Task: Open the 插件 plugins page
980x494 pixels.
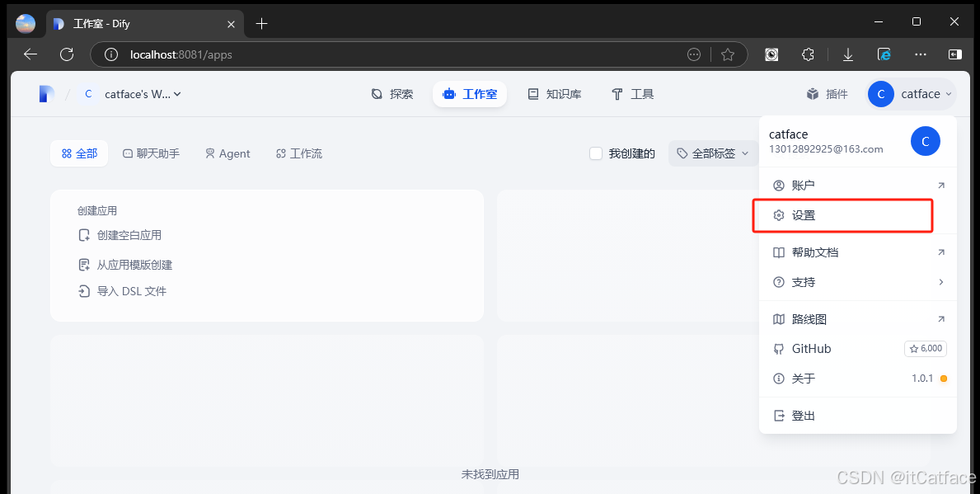Action: (x=827, y=94)
